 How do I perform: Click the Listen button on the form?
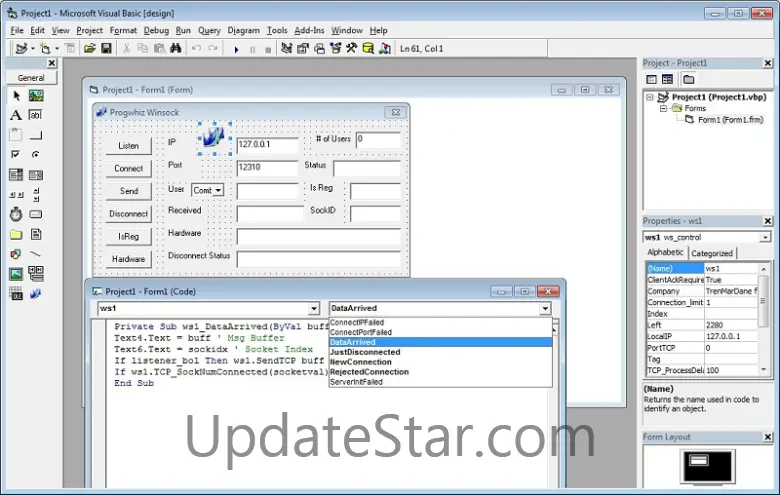pyautogui.click(x=128, y=146)
